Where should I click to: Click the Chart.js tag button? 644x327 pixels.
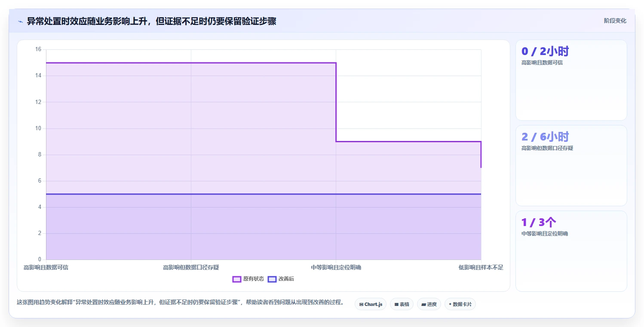point(371,304)
